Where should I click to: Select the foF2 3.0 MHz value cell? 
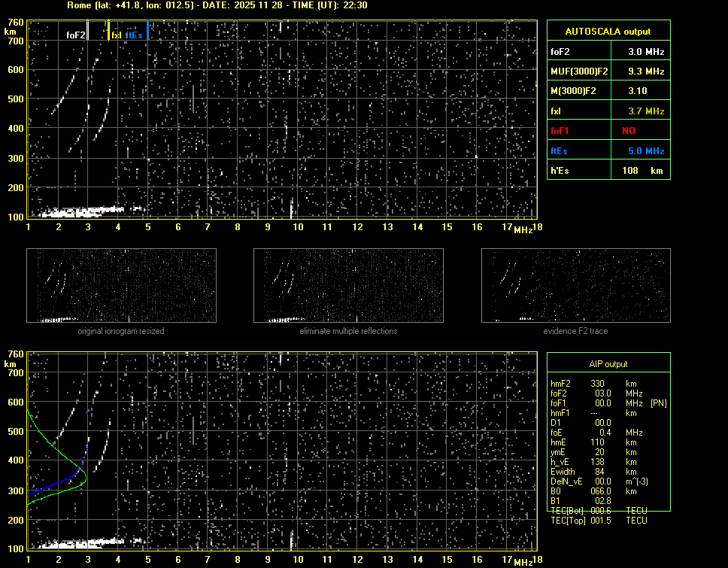(x=646, y=52)
